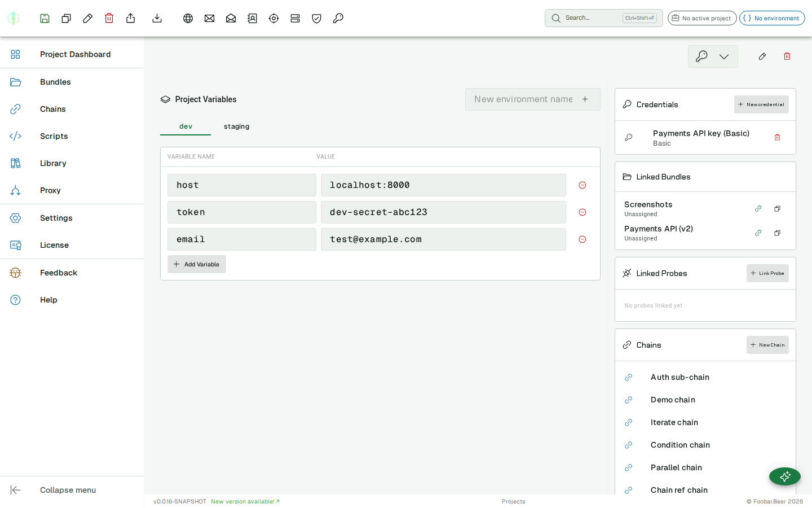Collapse the sidebar menu

click(x=72, y=490)
